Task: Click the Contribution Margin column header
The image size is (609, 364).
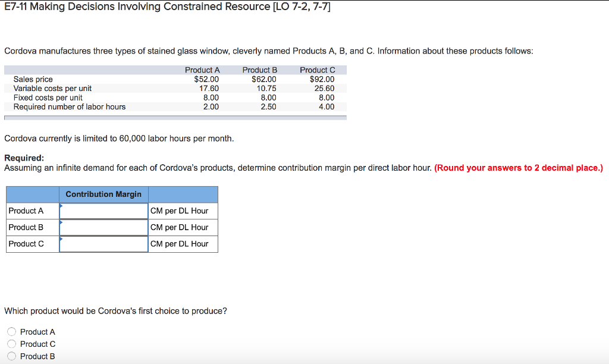Action: [x=103, y=194]
